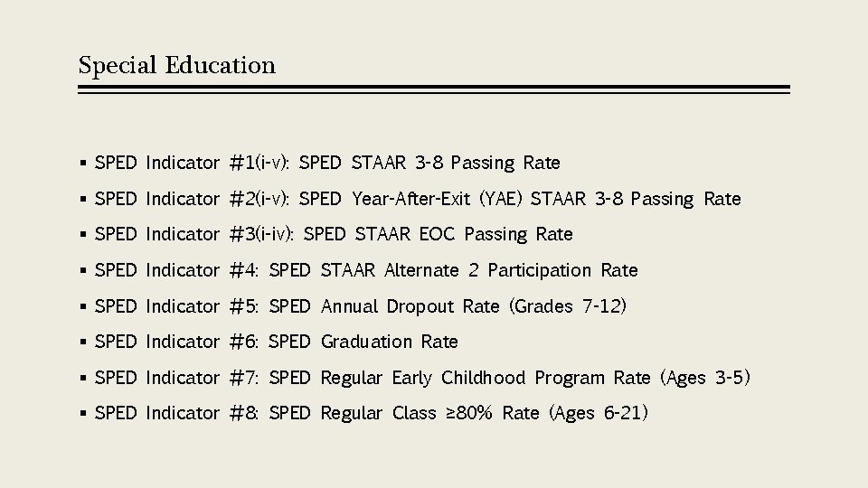Click the bullet beside Indicator #1

click(83, 163)
